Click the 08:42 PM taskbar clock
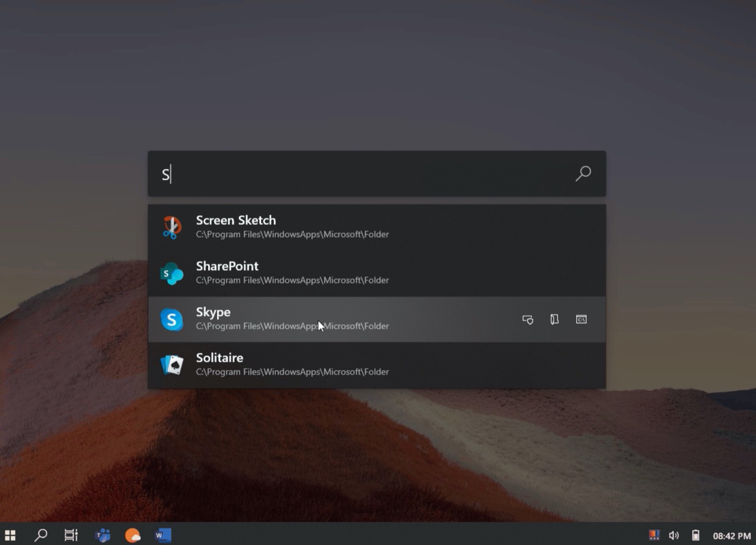Image resolution: width=756 pixels, height=545 pixels. click(x=732, y=536)
